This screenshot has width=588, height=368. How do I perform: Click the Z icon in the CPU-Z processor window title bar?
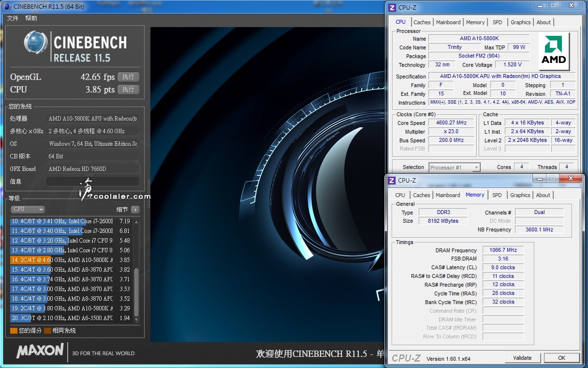pos(392,7)
